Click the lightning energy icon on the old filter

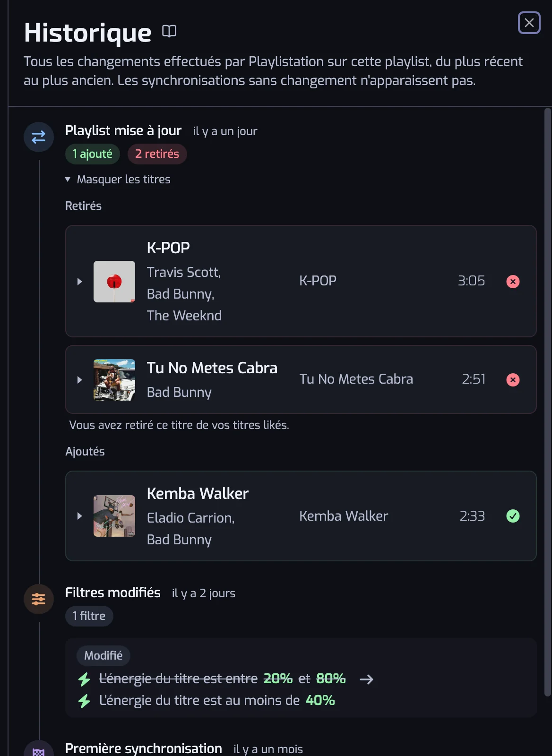coord(84,679)
